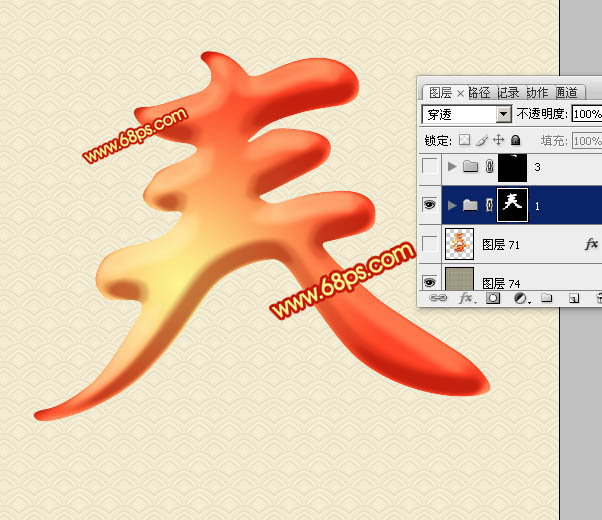Click the link layers chain icon

(438, 298)
